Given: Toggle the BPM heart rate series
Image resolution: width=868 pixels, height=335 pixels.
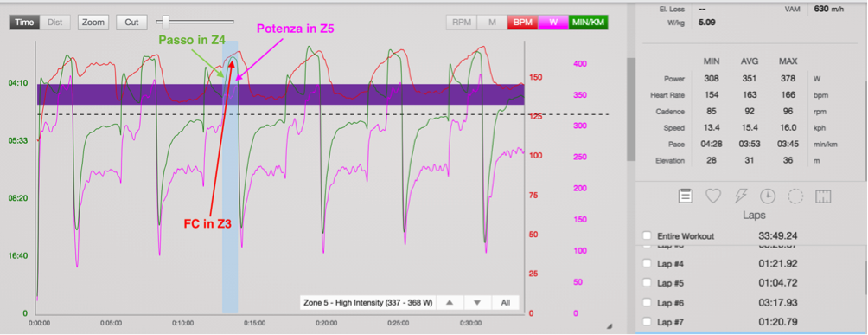Looking at the screenshot, I should coord(521,23).
